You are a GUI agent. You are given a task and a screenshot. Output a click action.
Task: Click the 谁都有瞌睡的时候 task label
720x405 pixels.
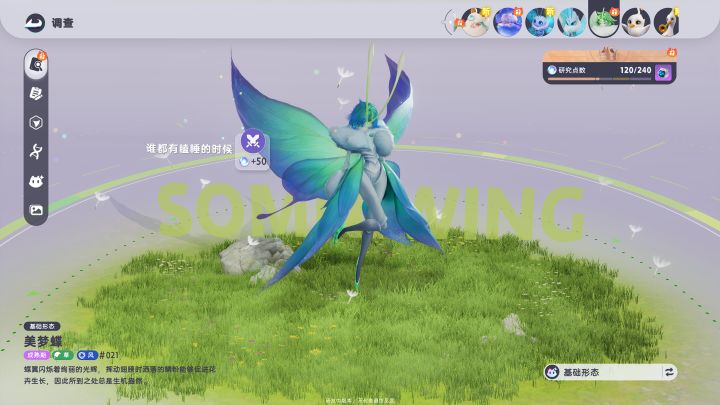click(x=189, y=149)
